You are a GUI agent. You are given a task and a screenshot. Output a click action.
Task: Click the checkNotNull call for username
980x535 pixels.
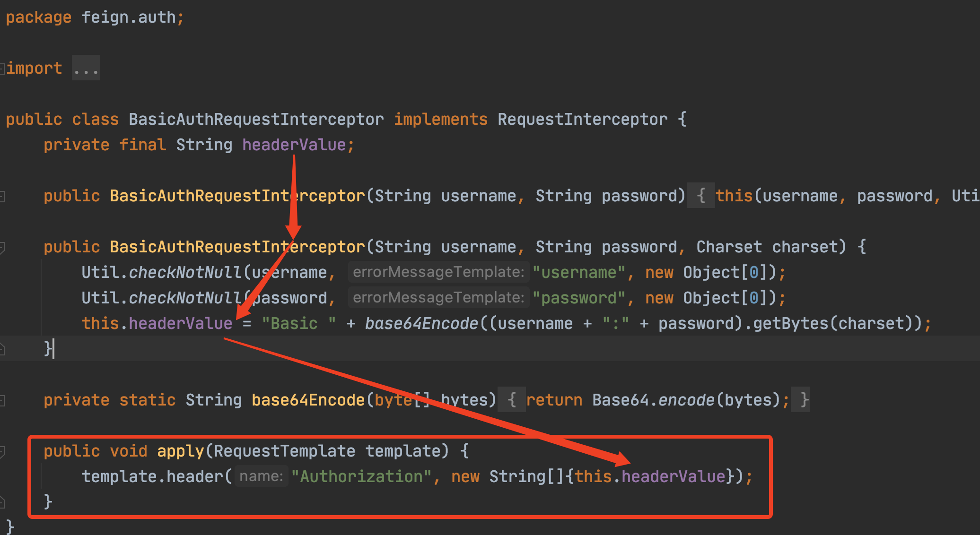coord(185,273)
